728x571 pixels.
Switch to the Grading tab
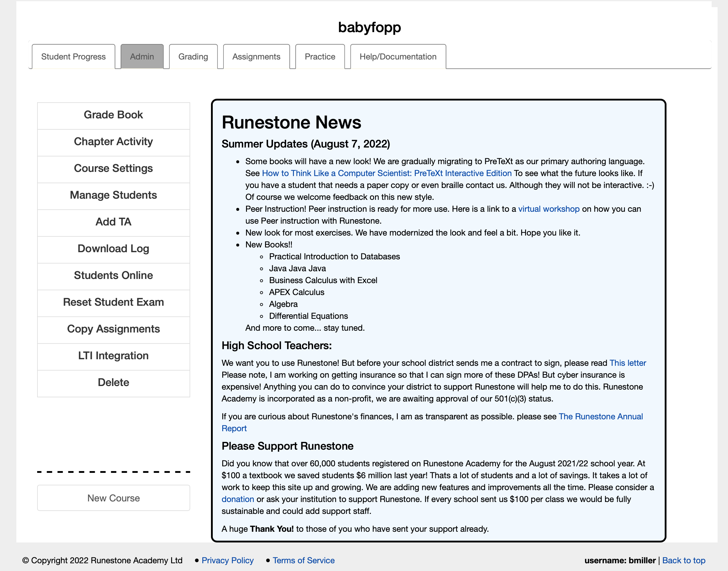193,57
